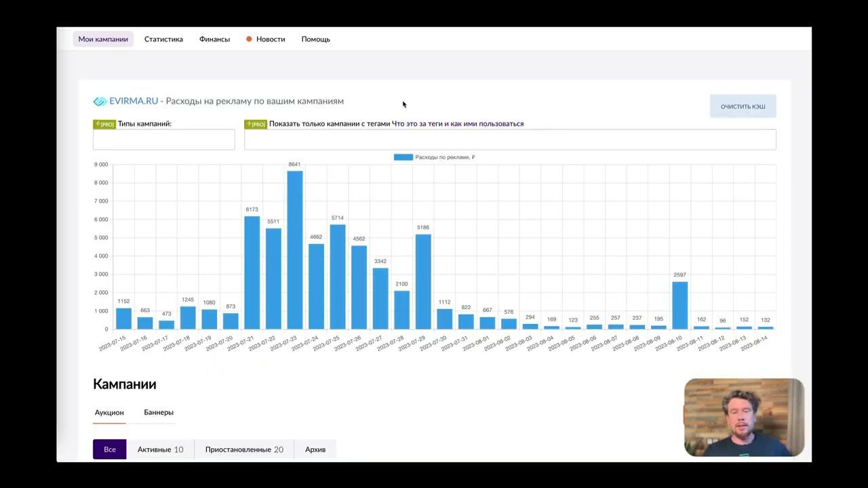
Task: Open the Помощь menu item
Action: click(315, 39)
